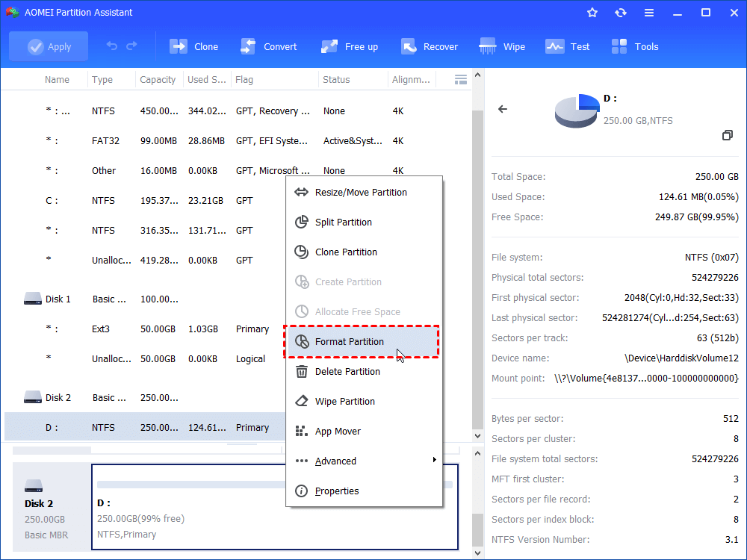Select Delete Partition menu entry
This screenshot has width=747, height=560.
point(347,371)
